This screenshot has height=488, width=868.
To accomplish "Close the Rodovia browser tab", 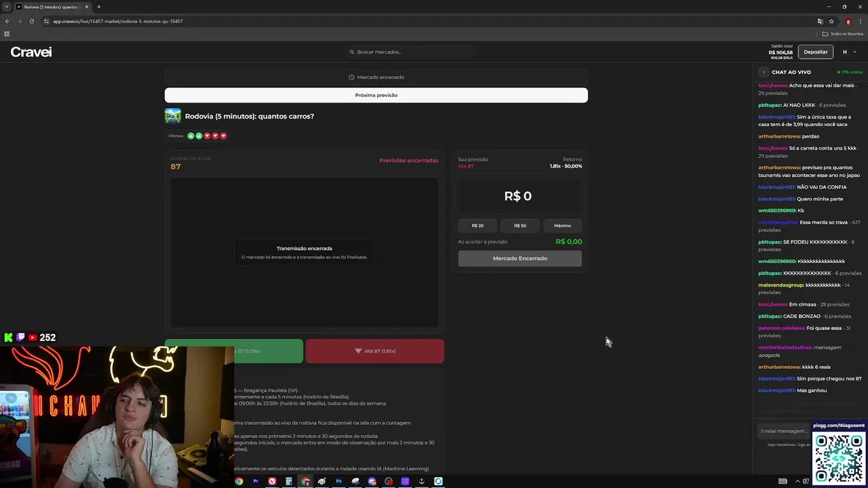I will click(87, 7).
